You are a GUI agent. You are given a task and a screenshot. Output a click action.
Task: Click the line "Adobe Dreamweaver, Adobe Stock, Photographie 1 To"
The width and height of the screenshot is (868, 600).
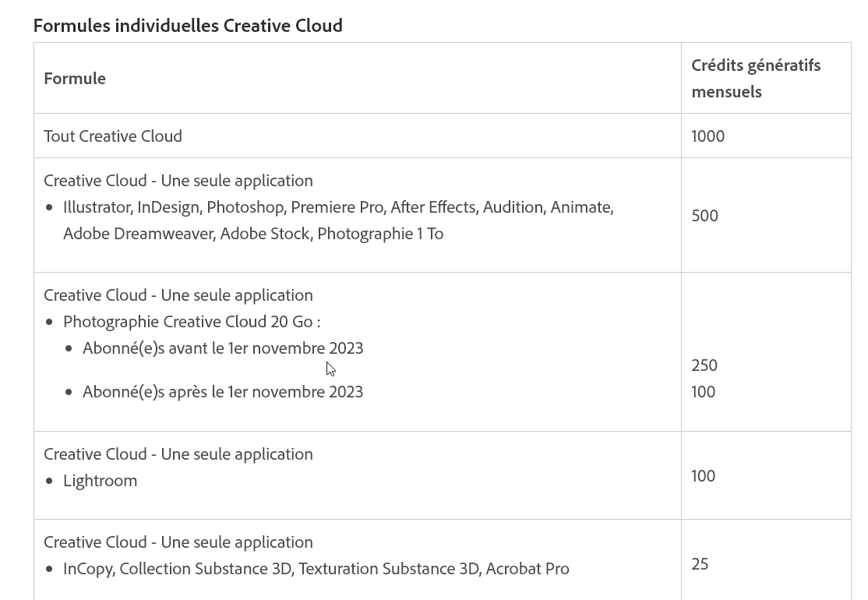pyautogui.click(x=253, y=234)
